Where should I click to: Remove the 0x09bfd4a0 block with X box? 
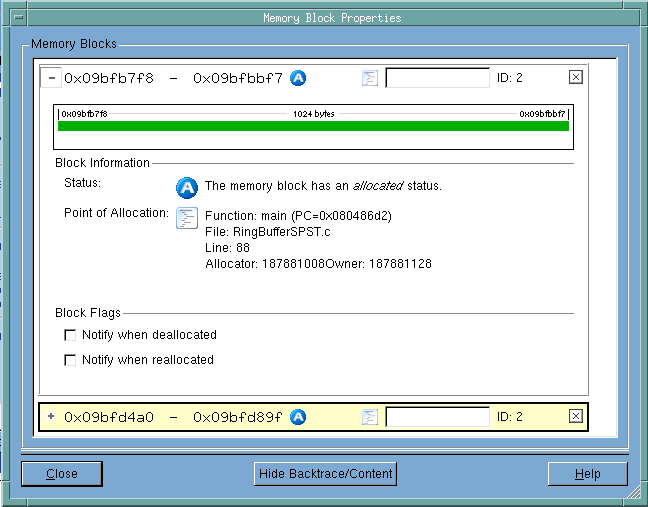click(x=575, y=416)
